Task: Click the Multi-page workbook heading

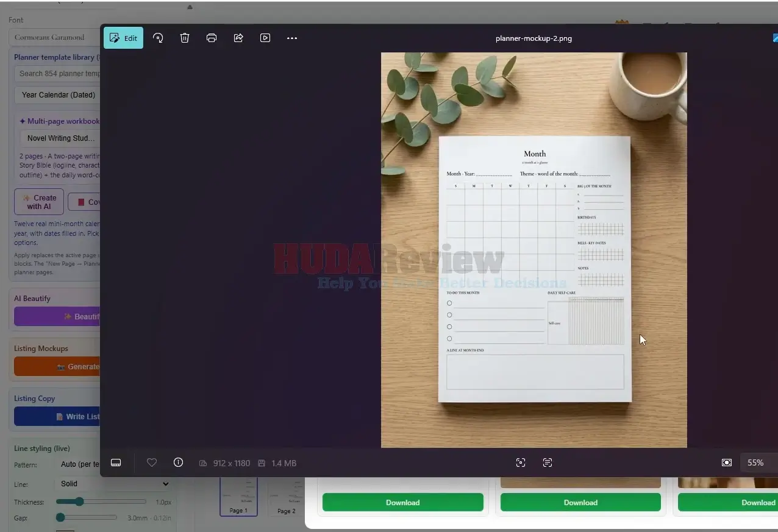Action: point(60,121)
